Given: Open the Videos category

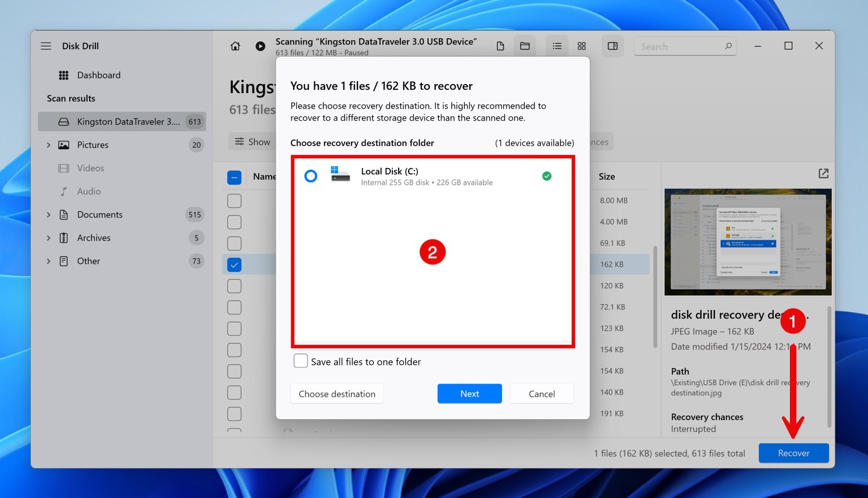Looking at the screenshot, I should 90,168.
